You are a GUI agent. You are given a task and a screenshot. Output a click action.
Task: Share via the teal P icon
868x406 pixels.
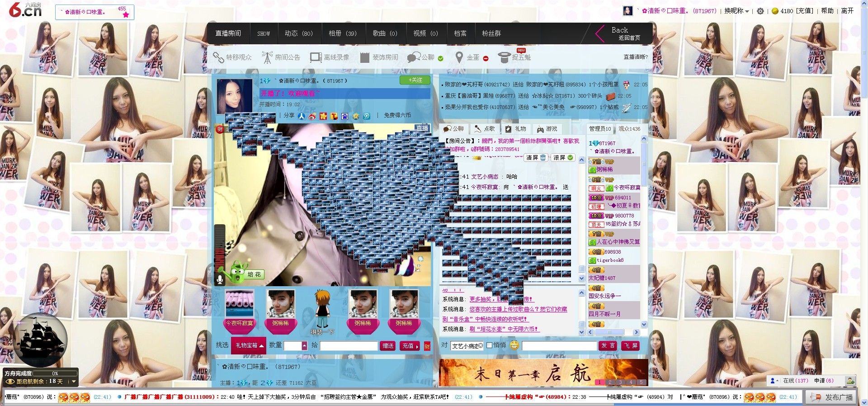(x=367, y=116)
